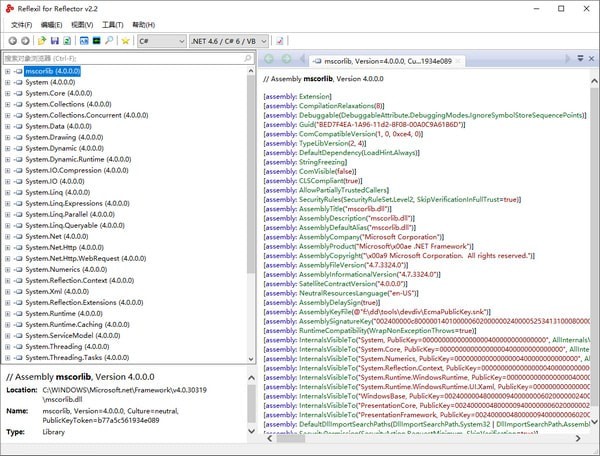Open the 工具(T) menu
600x456 pixels.
113,23
